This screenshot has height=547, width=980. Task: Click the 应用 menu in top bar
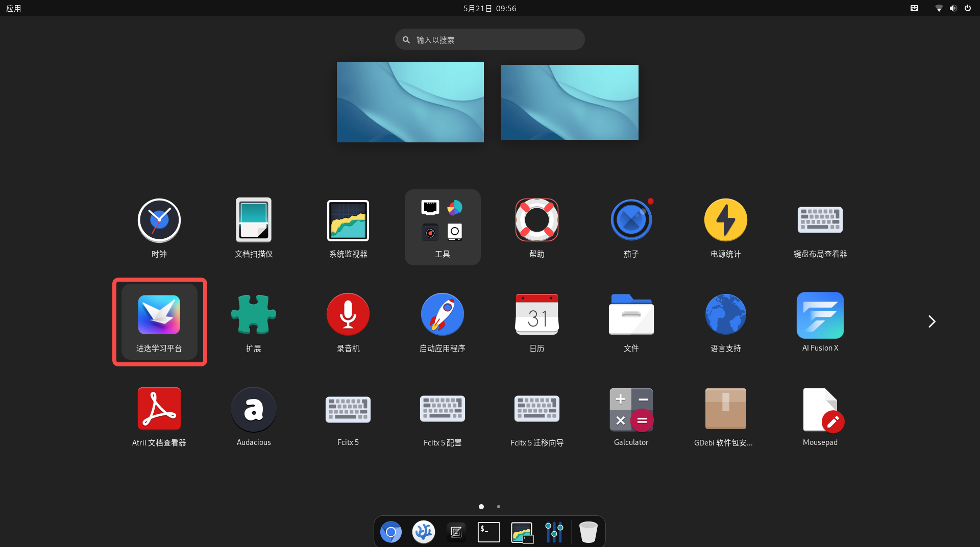coord(14,8)
